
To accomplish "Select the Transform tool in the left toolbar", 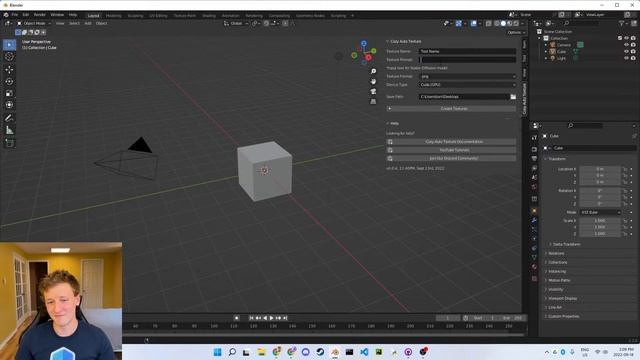I will coord(9,105).
